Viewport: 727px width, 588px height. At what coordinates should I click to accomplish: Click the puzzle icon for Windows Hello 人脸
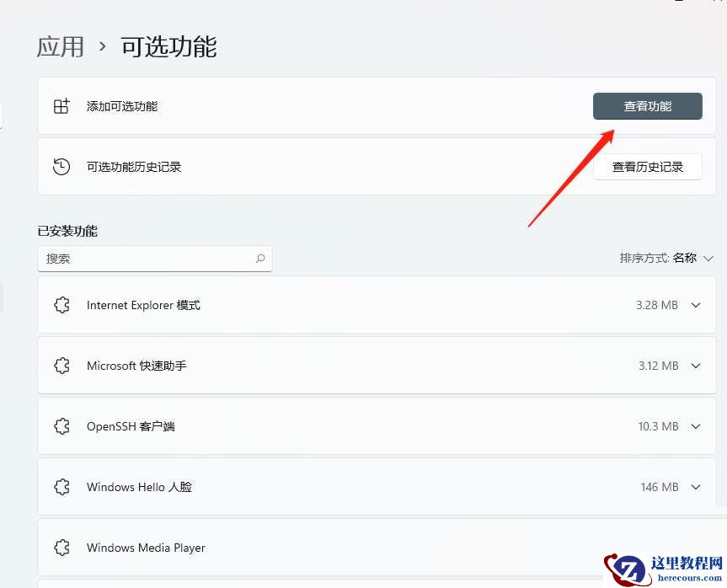61,486
